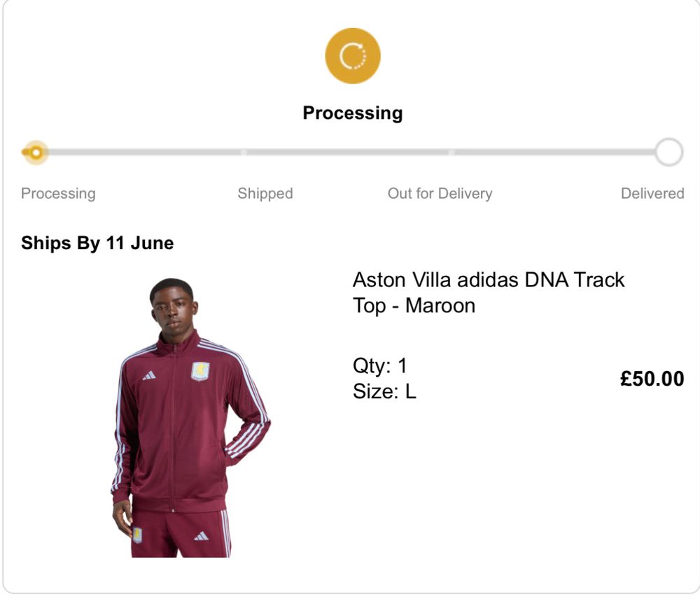The image size is (700, 609).
Task: Click the Out for Delivery label
Action: [440, 193]
